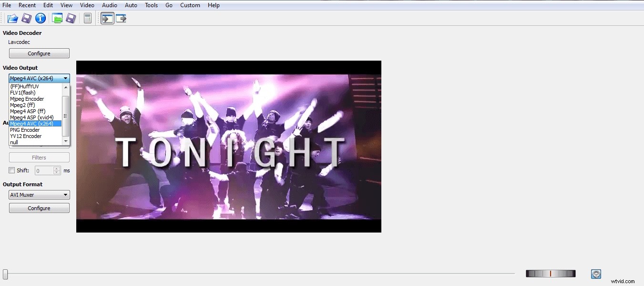Open the Video menu
The image size is (644, 286).
point(87,5)
